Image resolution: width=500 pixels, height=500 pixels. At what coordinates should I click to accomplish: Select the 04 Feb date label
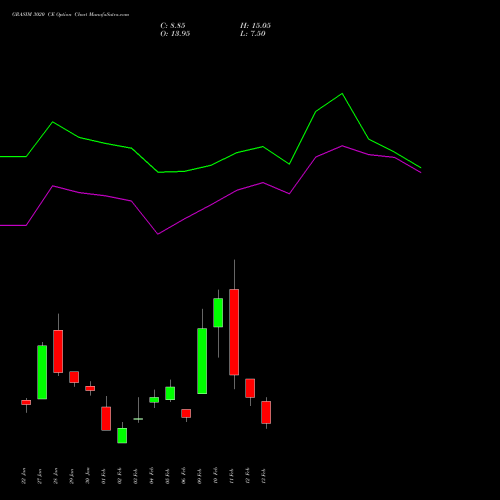tap(151, 476)
